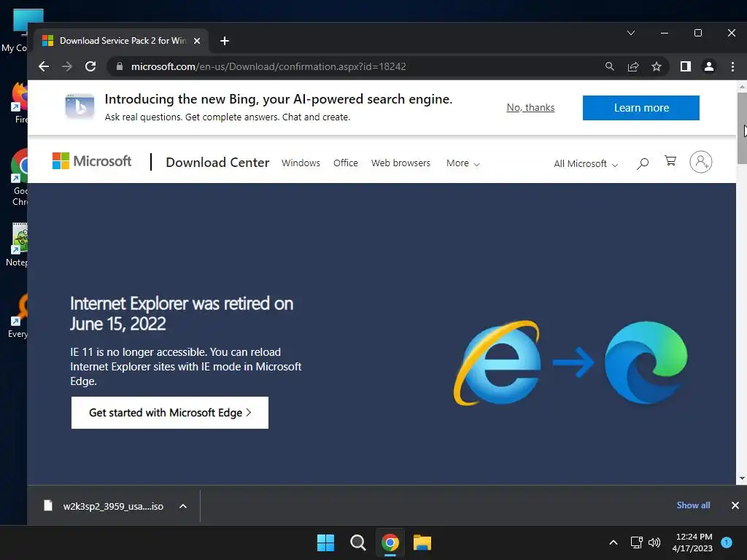Open the Chrome profile avatar
747x560 pixels.
click(x=709, y=66)
